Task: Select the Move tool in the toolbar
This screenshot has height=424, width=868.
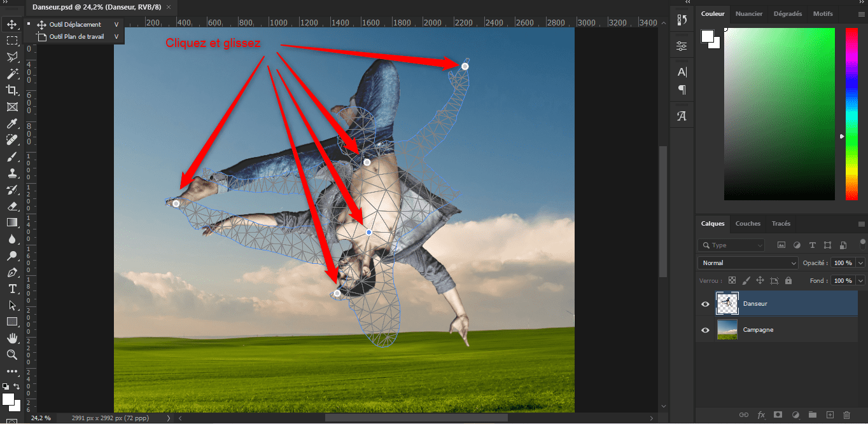Action: pos(11,25)
